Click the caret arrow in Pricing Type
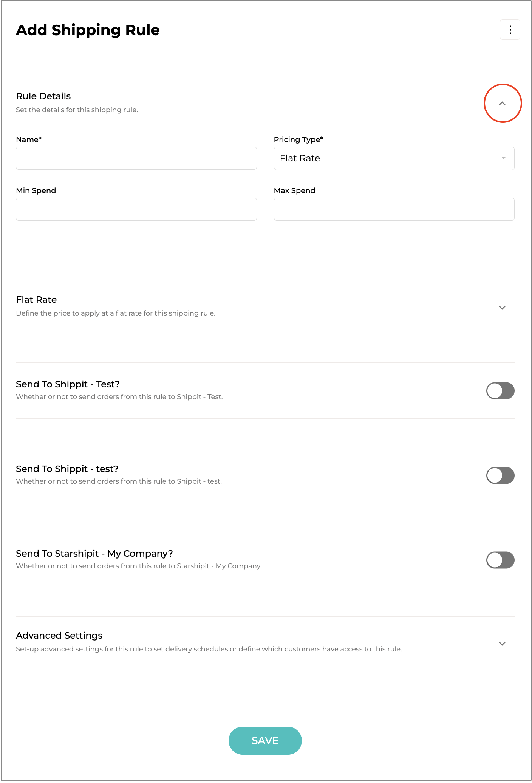This screenshot has width=532, height=783. click(504, 158)
